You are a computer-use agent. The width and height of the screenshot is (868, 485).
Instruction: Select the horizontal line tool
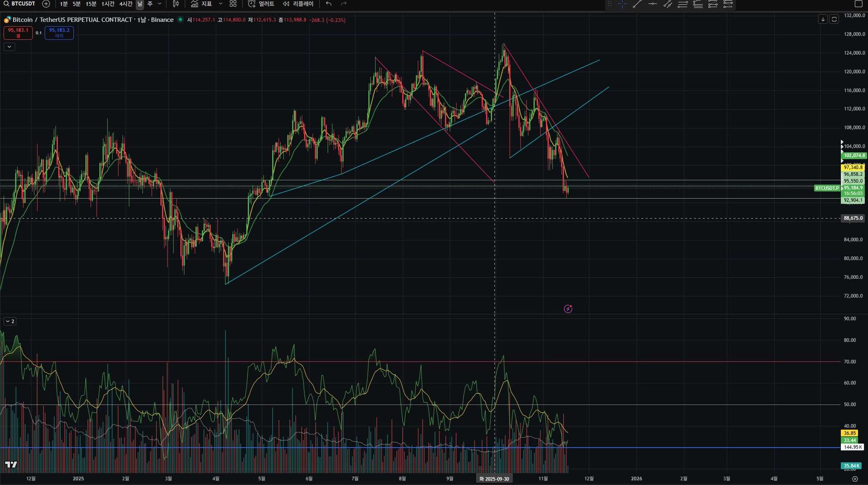click(653, 4)
